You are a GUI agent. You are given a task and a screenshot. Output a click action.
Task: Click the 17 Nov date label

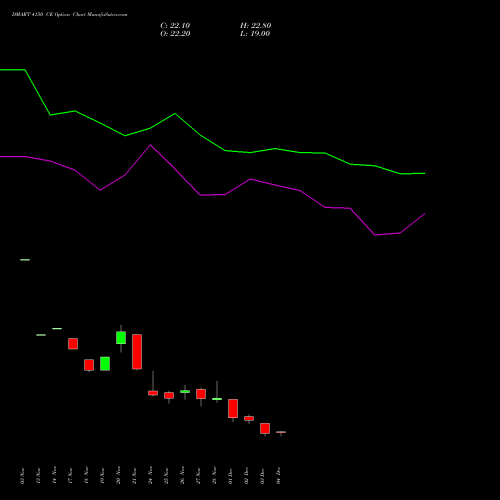pyautogui.click(x=70, y=475)
